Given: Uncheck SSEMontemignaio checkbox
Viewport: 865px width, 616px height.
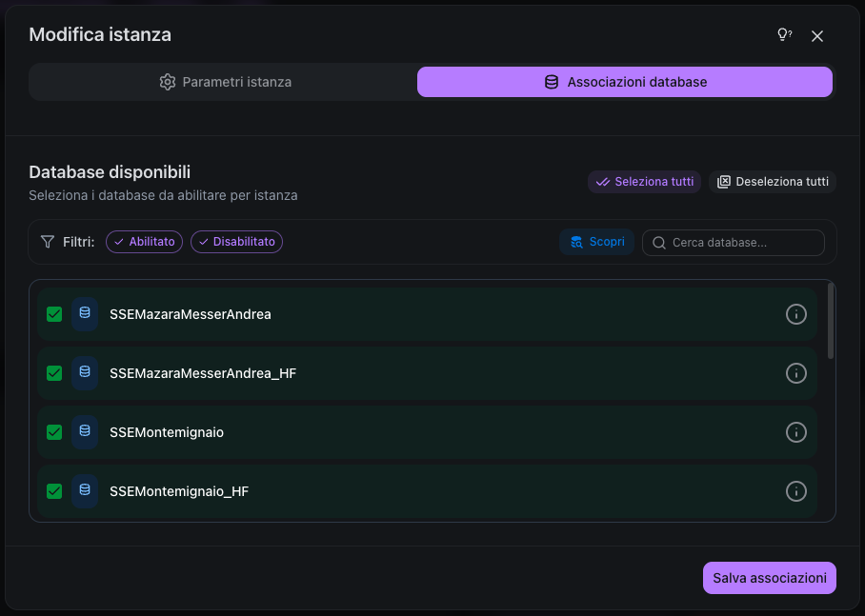Looking at the screenshot, I should pos(54,432).
